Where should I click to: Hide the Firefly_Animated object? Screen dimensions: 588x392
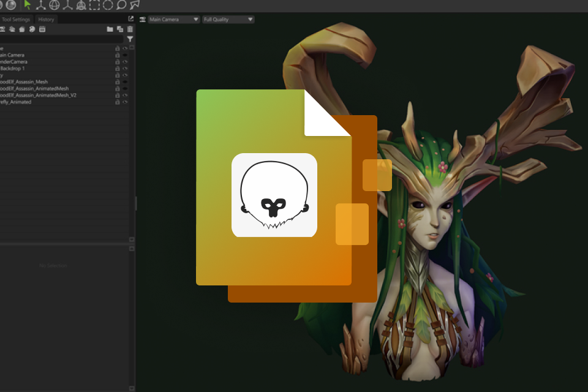pos(125,102)
